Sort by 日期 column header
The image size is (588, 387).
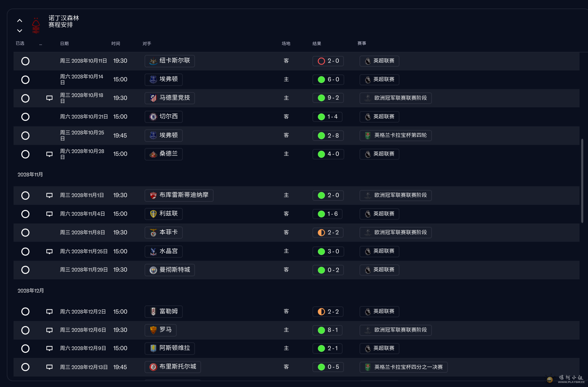pyautogui.click(x=64, y=43)
